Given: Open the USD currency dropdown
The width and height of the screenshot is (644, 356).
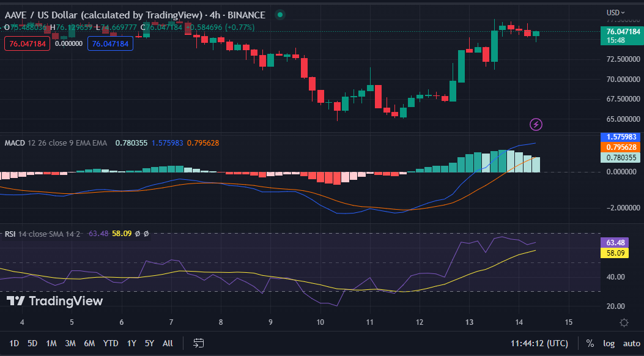Looking at the screenshot, I should coord(616,13).
